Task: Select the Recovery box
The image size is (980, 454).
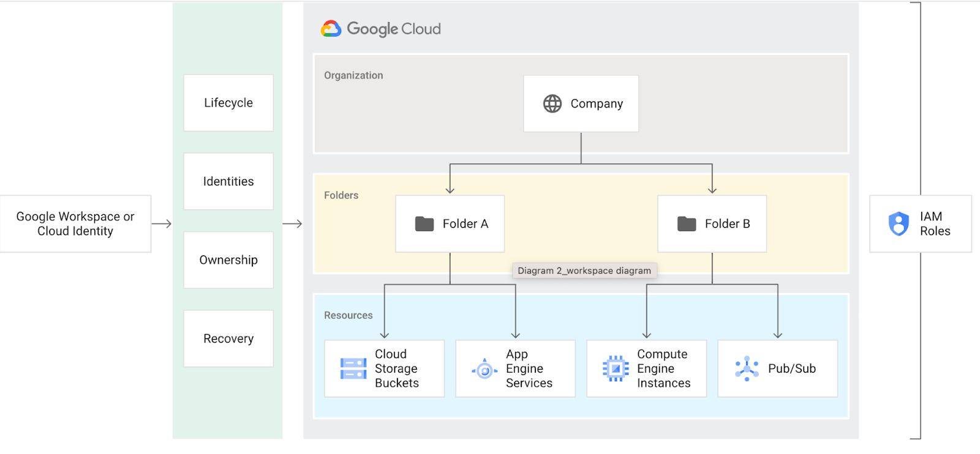Action: (x=228, y=339)
